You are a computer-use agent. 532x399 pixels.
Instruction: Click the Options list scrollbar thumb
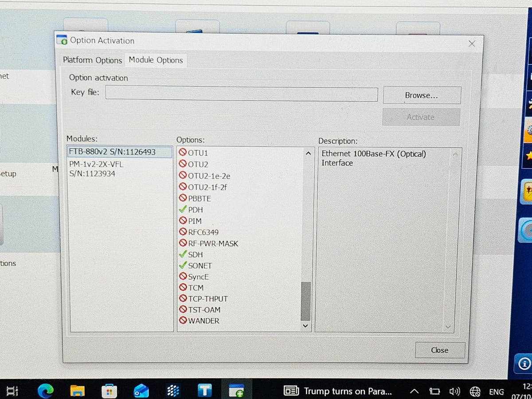coord(305,301)
